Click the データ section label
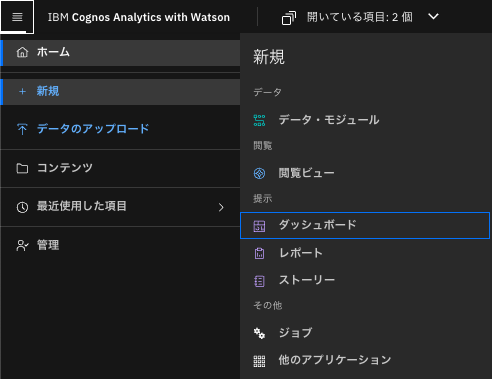The width and height of the screenshot is (492, 379). pyautogui.click(x=267, y=92)
